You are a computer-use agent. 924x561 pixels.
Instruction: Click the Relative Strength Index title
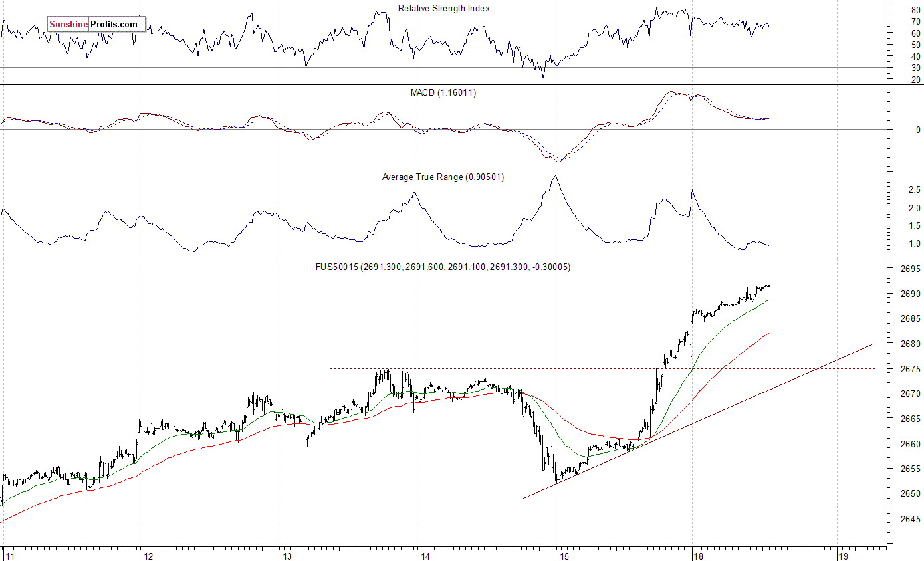coord(444,9)
